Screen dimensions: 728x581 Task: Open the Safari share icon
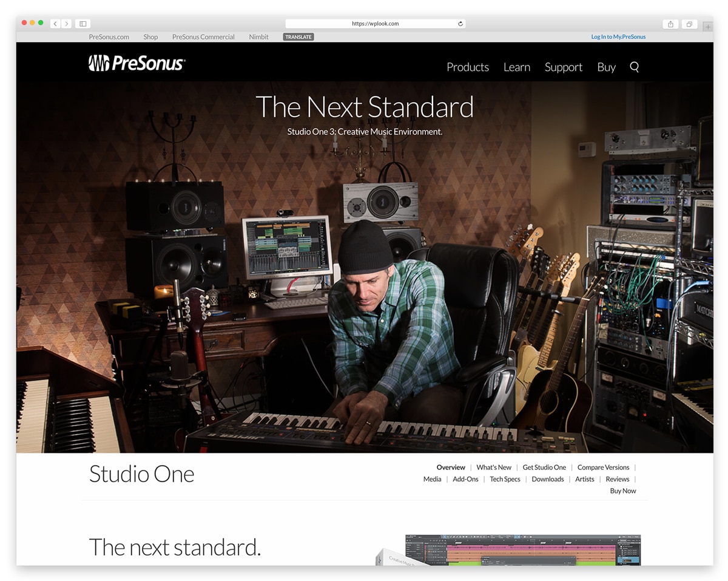670,24
